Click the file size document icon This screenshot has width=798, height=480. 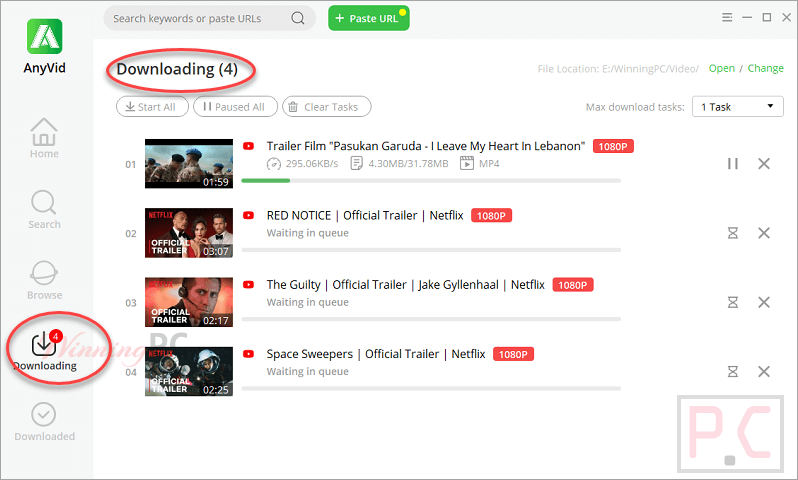point(356,163)
